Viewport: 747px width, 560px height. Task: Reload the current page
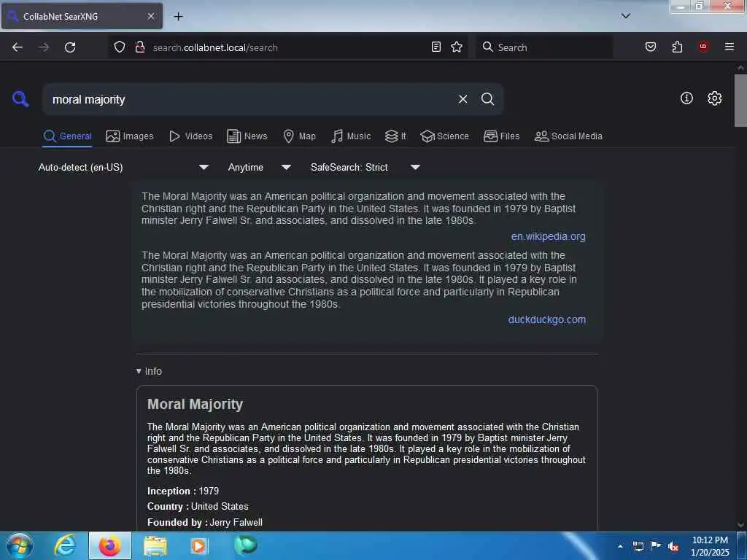coord(70,47)
